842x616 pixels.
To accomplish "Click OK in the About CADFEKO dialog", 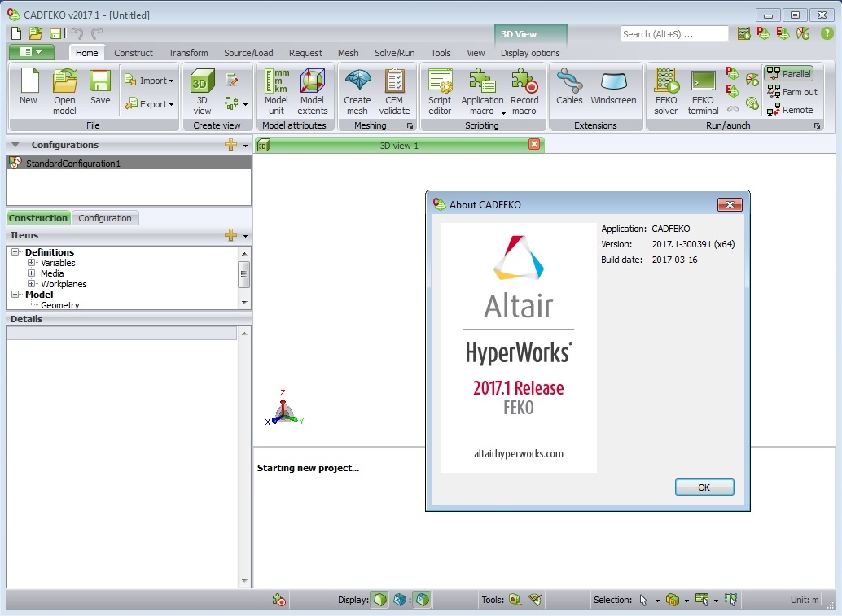I will coord(704,487).
